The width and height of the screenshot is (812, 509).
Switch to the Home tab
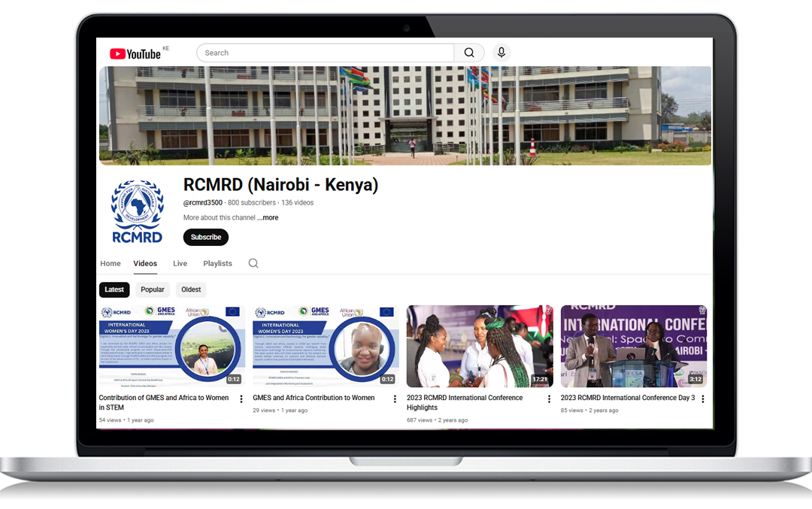pyautogui.click(x=111, y=263)
